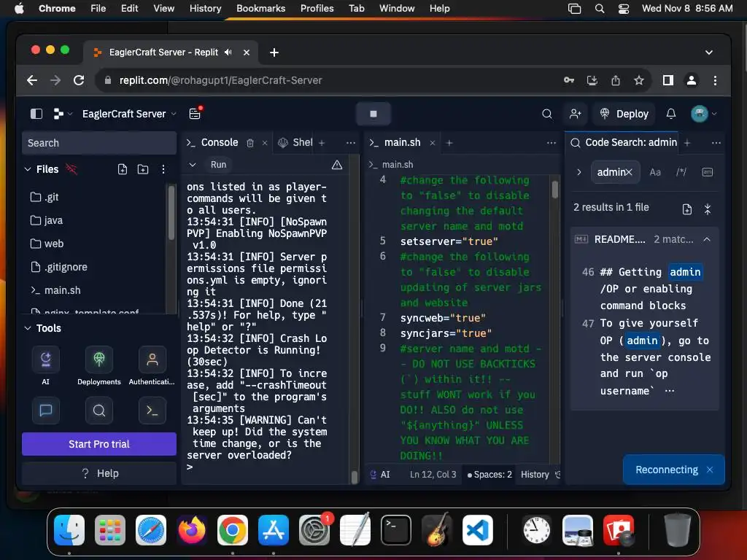747x560 pixels.
Task: Launch Visual Studio Code from the Dock
Action: click(x=477, y=531)
